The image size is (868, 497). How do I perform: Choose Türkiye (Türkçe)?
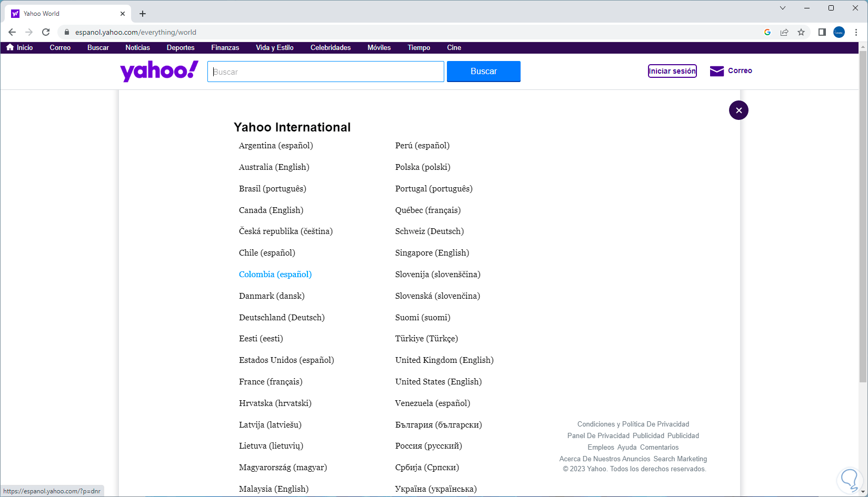tap(426, 339)
